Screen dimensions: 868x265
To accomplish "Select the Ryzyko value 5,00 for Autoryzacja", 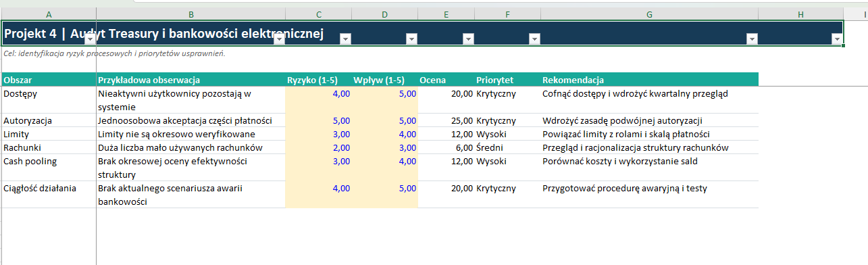I will coord(319,120).
